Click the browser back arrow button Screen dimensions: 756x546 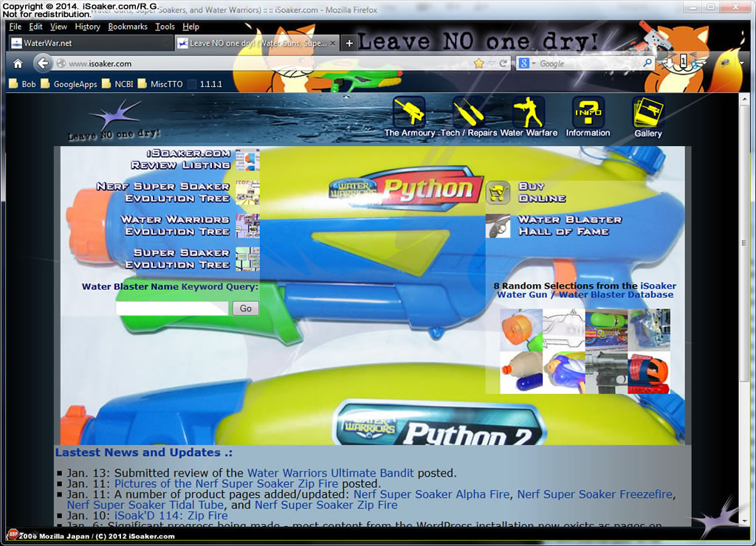pyautogui.click(x=43, y=63)
